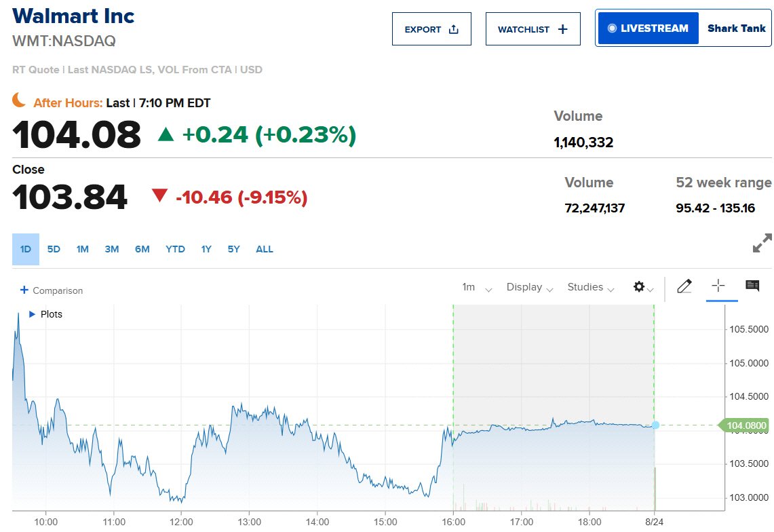Click the 13:00 time axis label
774x532 pixels.
tap(249, 522)
